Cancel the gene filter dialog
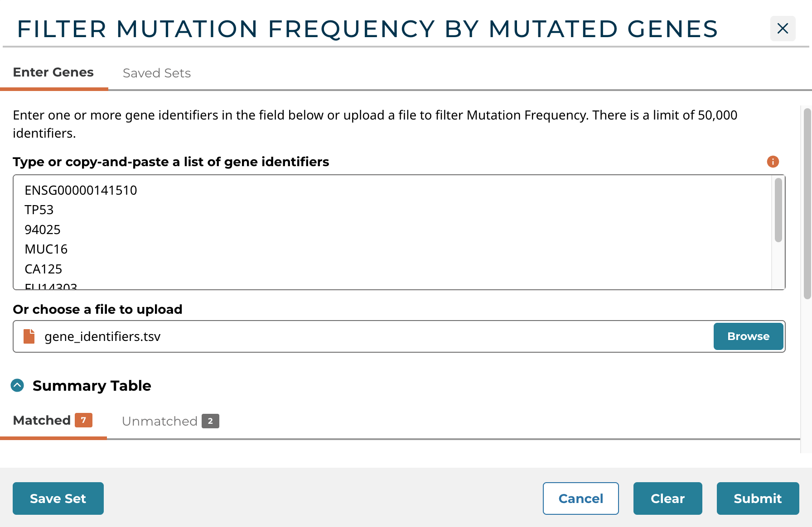Viewport: 812px width, 527px height. coord(580,498)
